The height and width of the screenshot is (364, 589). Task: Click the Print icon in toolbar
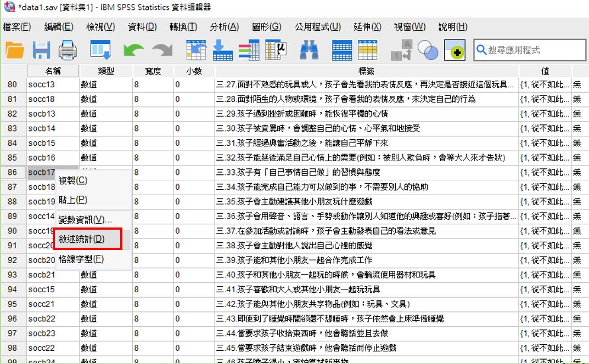tap(68, 50)
